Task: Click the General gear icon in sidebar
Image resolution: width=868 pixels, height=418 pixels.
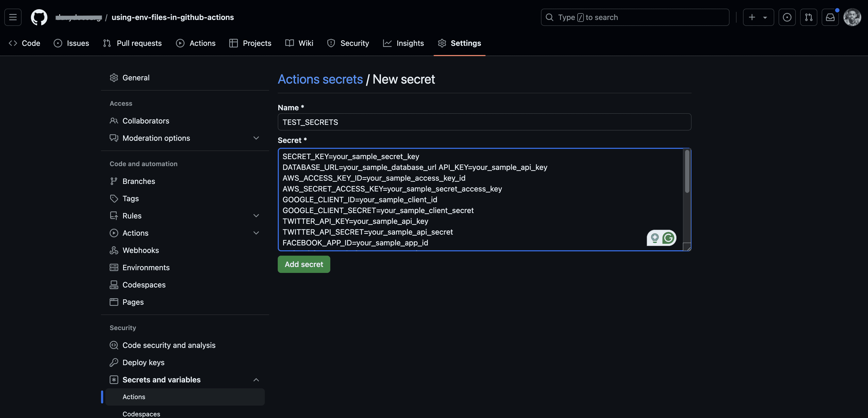Action: coord(114,78)
